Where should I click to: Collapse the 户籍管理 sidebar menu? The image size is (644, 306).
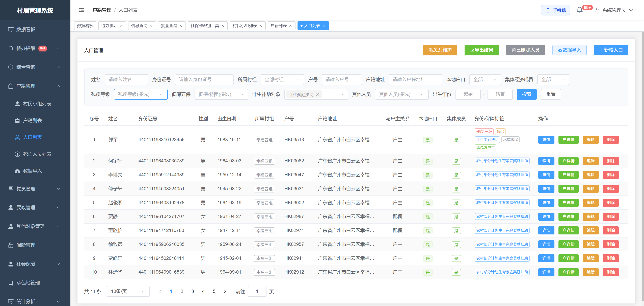point(35,86)
